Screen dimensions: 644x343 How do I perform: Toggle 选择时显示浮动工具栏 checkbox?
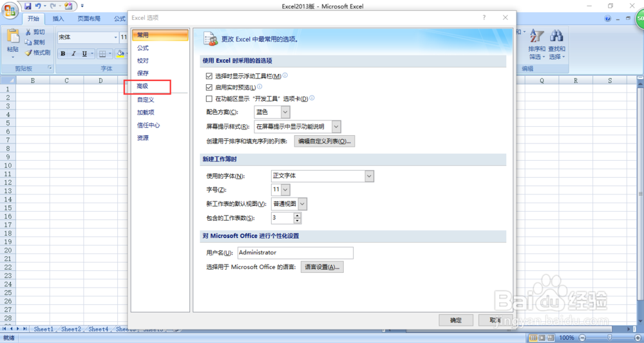pos(209,77)
